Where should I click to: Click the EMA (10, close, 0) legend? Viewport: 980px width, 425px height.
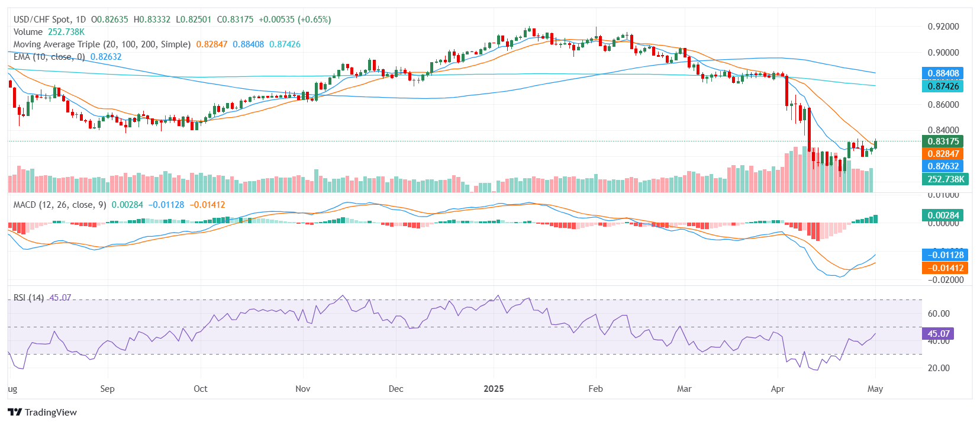coord(49,57)
